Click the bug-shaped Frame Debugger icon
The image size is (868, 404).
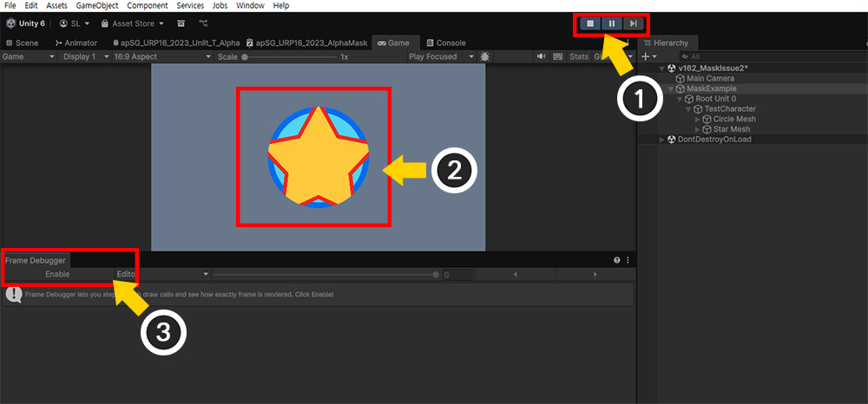click(x=484, y=56)
